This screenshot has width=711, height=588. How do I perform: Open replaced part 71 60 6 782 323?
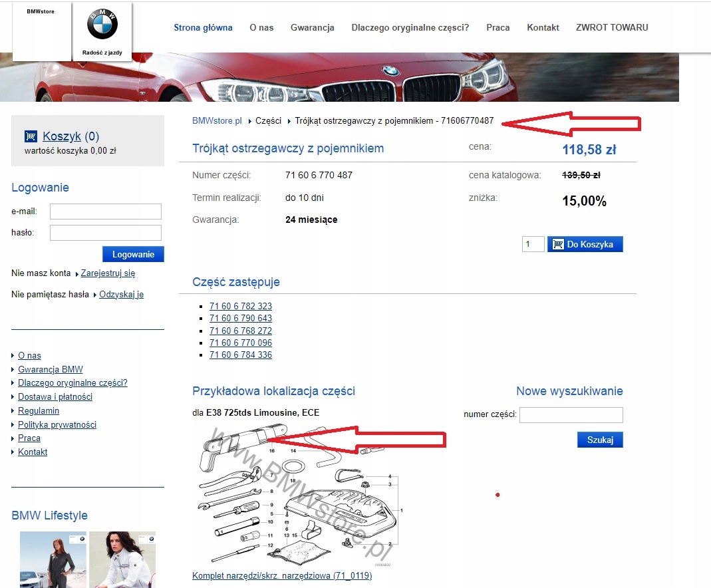click(x=241, y=307)
